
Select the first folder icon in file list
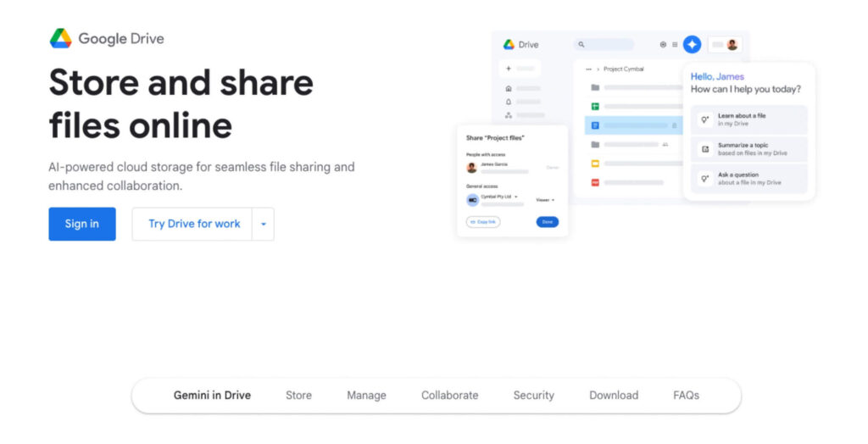click(x=595, y=87)
